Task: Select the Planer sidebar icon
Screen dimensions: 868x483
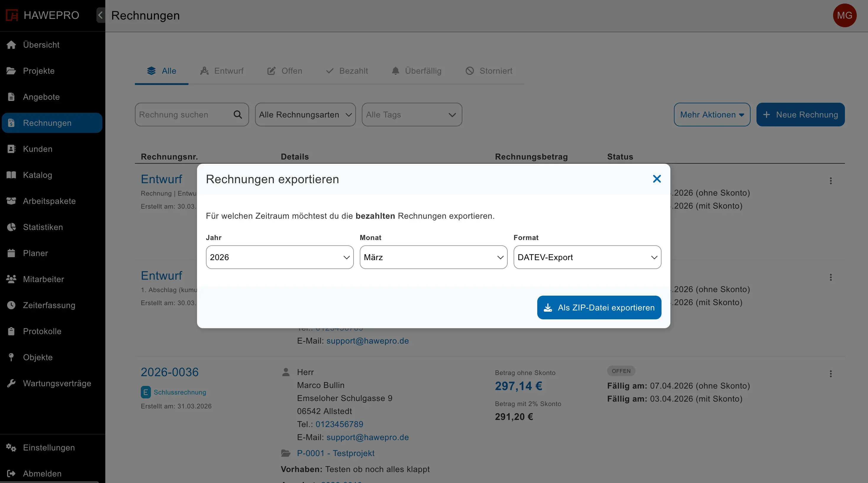Action: pos(11,253)
